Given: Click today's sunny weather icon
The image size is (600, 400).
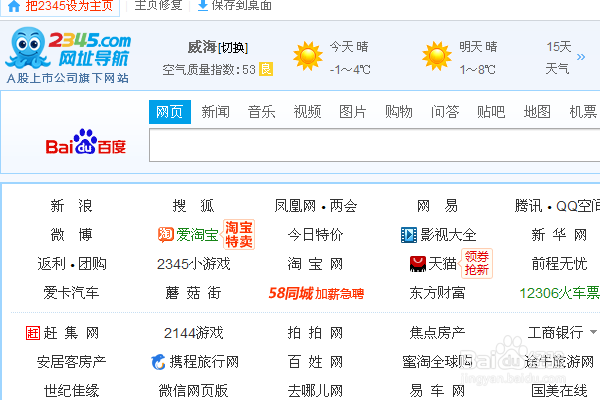Looking at the screenshot, I should (x=308, y=56).
